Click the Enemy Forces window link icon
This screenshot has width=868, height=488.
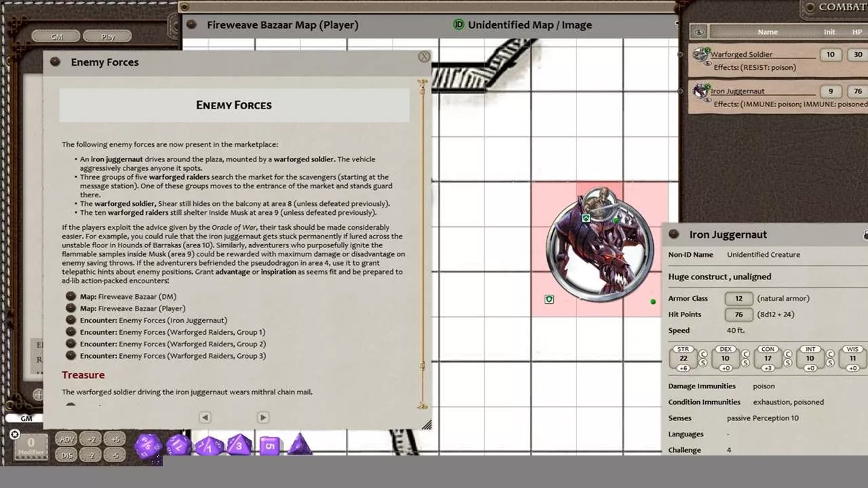pos(55,62)
